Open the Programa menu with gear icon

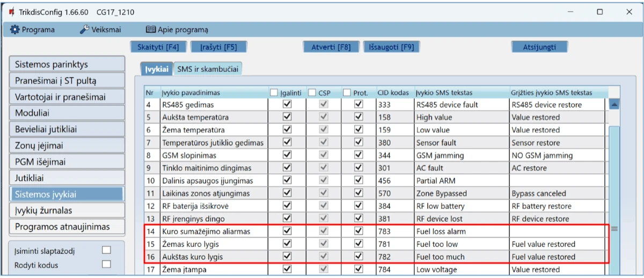33,30
